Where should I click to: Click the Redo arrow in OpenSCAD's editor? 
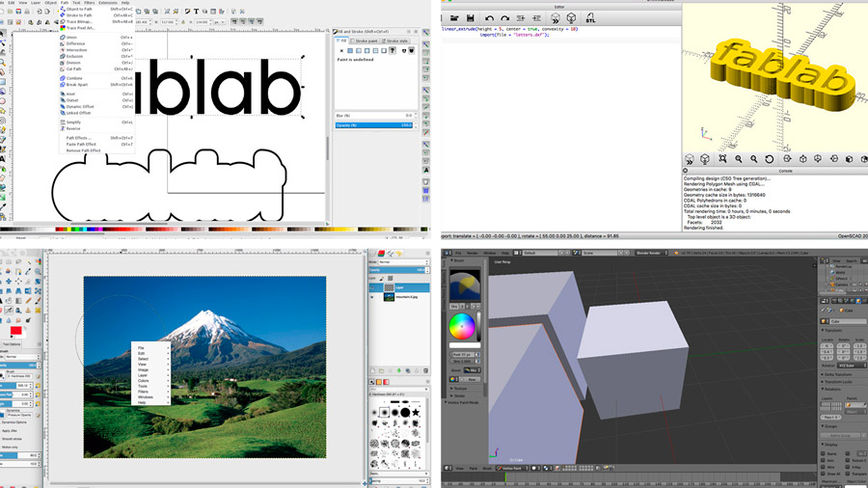(x=504, y=18)
